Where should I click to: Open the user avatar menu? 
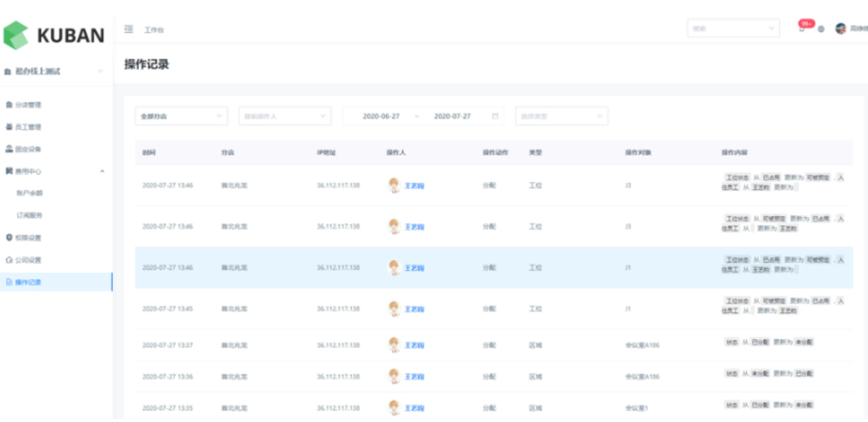pyautogui.click(x=841, y=28)
